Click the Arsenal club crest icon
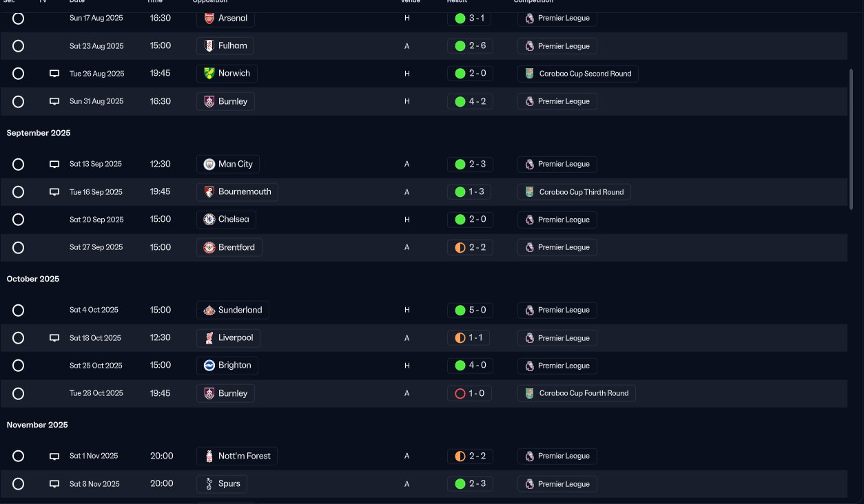 tap(209, 19)
